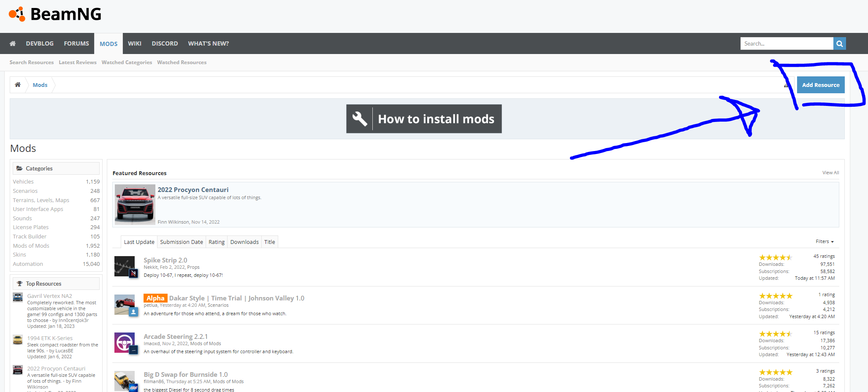Open the DEVBLOG menu
The height and width of the screenshot is (392, 868).
tap(40, 43)
